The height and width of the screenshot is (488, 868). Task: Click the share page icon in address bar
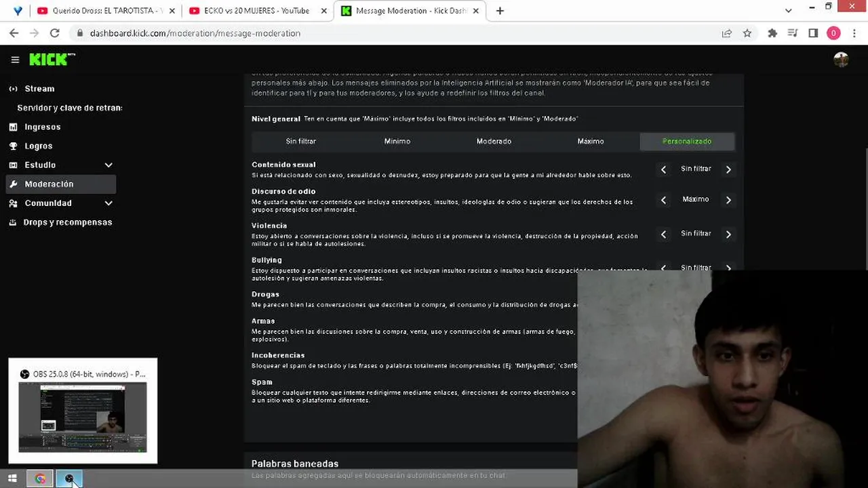[x=727, y=33]
